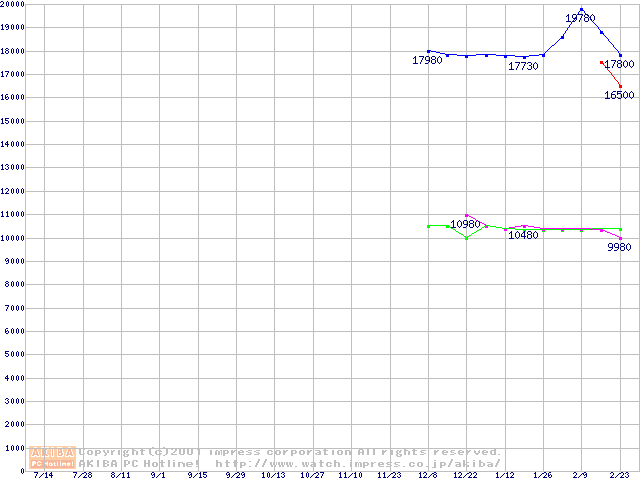This screenshot has width=640, height=480.
Task: Click the 7/14 date label
Action: click(43, 475)
